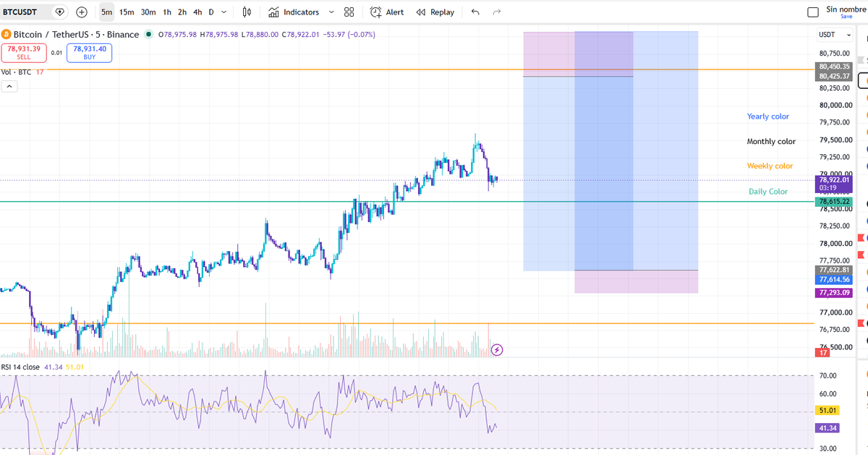Switch to the 5m timeframe
The height and width of the screenshot is (455, 868).
click(x=107, y=12)
